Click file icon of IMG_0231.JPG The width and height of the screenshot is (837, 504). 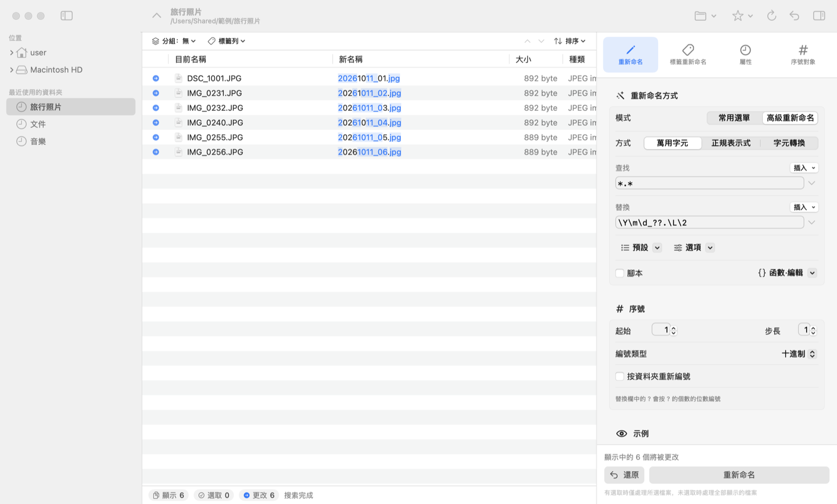tap(178, 93)
